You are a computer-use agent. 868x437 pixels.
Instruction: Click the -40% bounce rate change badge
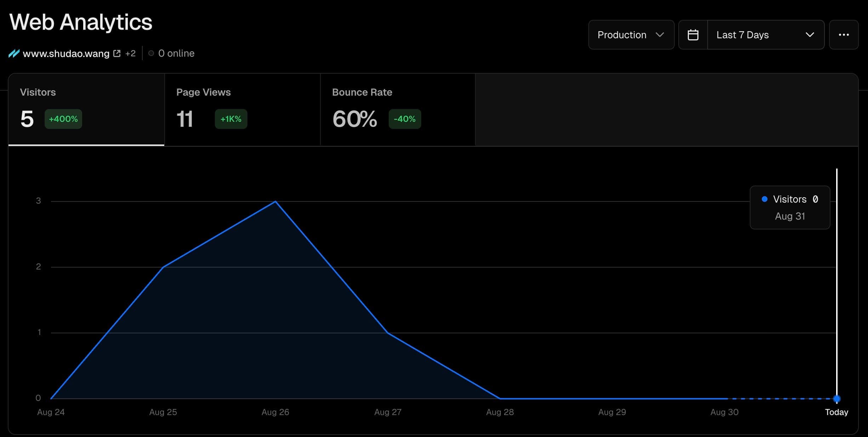point(405,119)
